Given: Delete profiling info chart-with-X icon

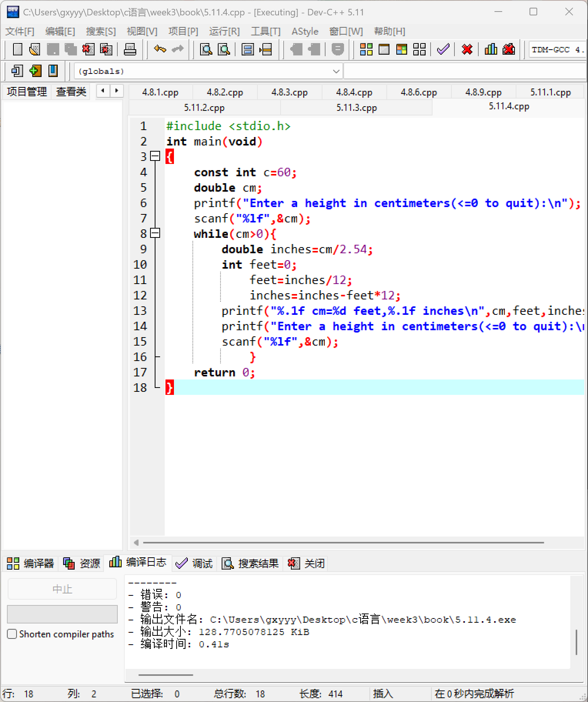Looking at the screenshot, I should [x=509, y=49].
